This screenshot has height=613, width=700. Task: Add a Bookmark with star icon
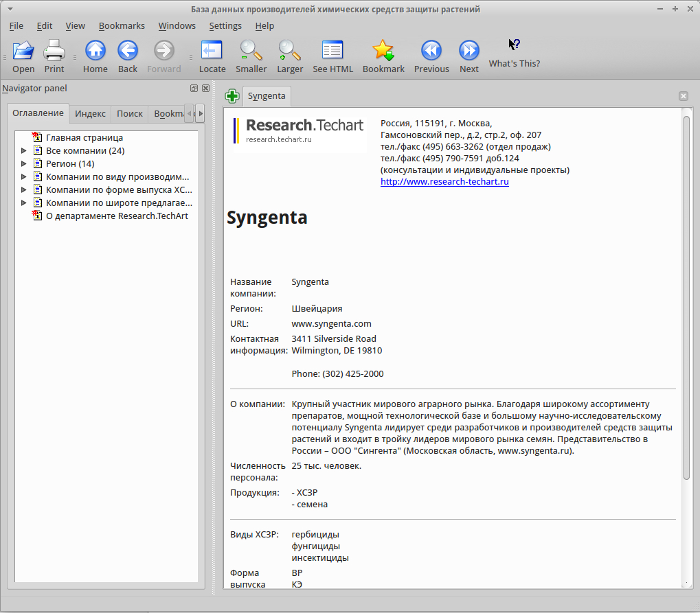pos(383,50)
